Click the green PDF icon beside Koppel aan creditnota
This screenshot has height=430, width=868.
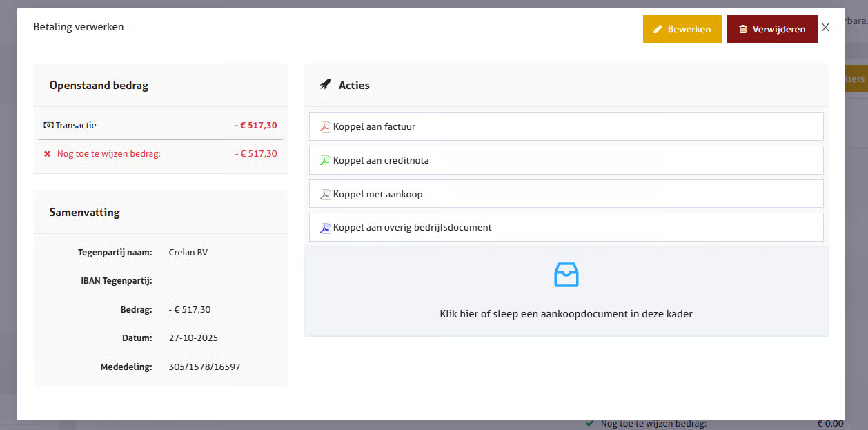point(326,161)
